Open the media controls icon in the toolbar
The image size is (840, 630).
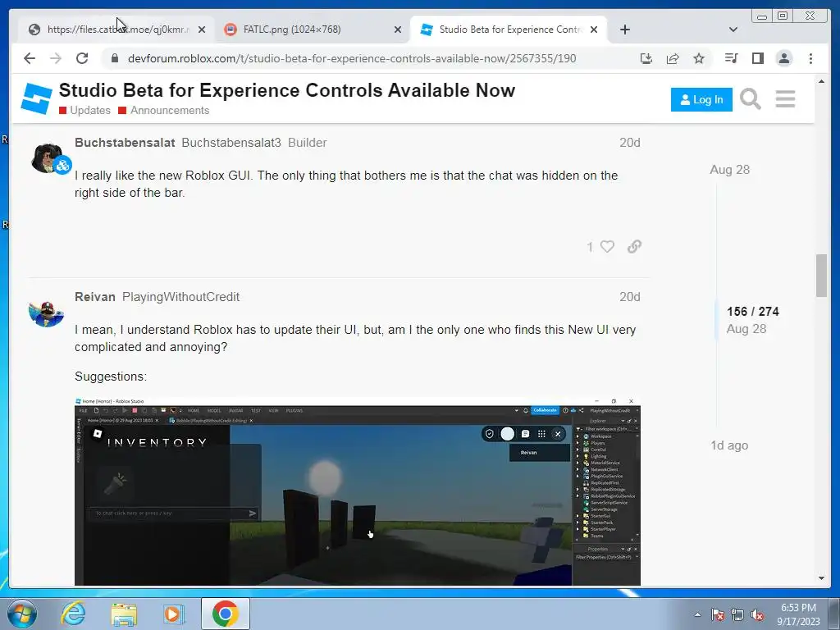click(x=731, y=58)
